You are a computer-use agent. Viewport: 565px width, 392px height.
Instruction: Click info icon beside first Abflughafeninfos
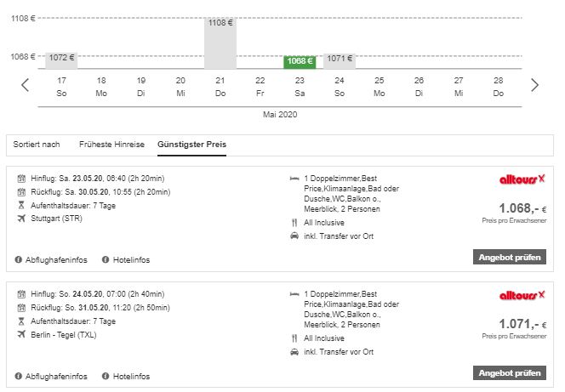[19, 259]
